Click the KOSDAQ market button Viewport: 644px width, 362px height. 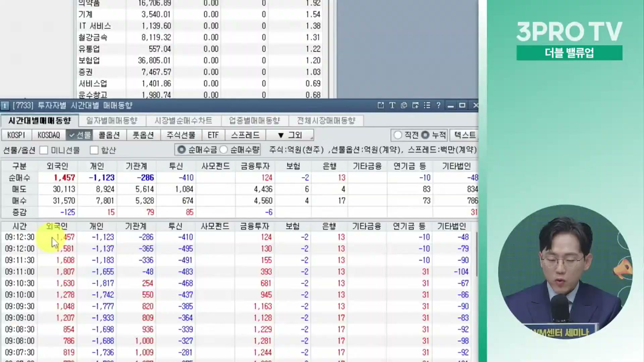[x=49, y=135]
